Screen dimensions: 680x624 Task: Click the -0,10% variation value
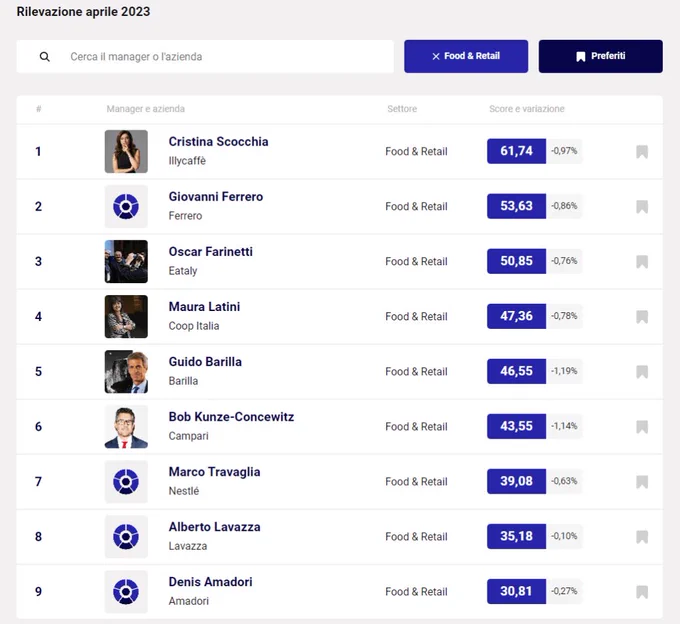[x=564, y=536]
